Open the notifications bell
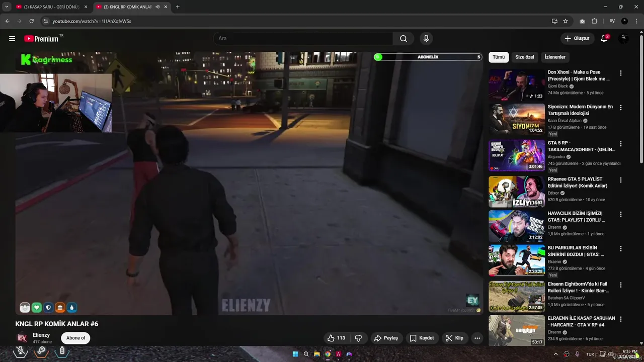 point(604,38)
